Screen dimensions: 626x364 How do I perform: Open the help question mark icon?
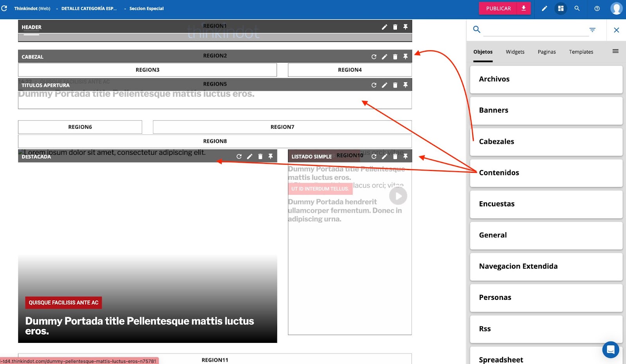click(x=597, y=8)
